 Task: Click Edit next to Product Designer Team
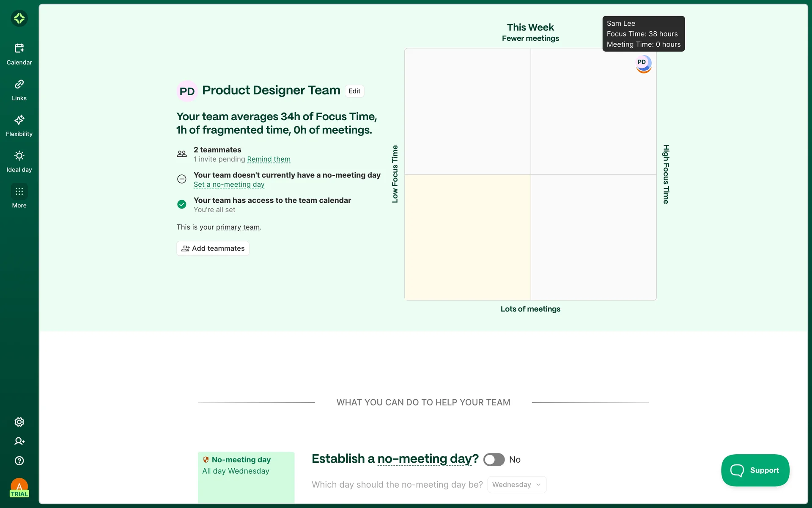point(354,91)
